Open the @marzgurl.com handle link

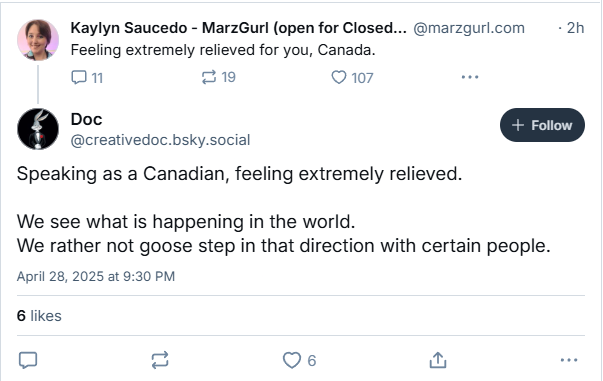click(469, 28)
